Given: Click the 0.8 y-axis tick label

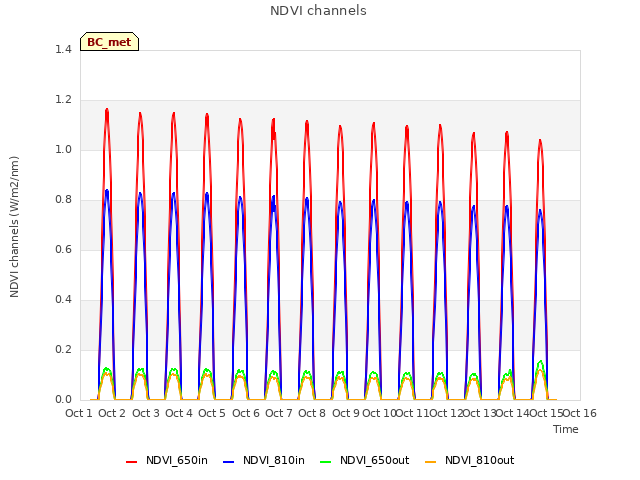Looking at the screenshot, I should pyautogui.click(x=63, y=200).
